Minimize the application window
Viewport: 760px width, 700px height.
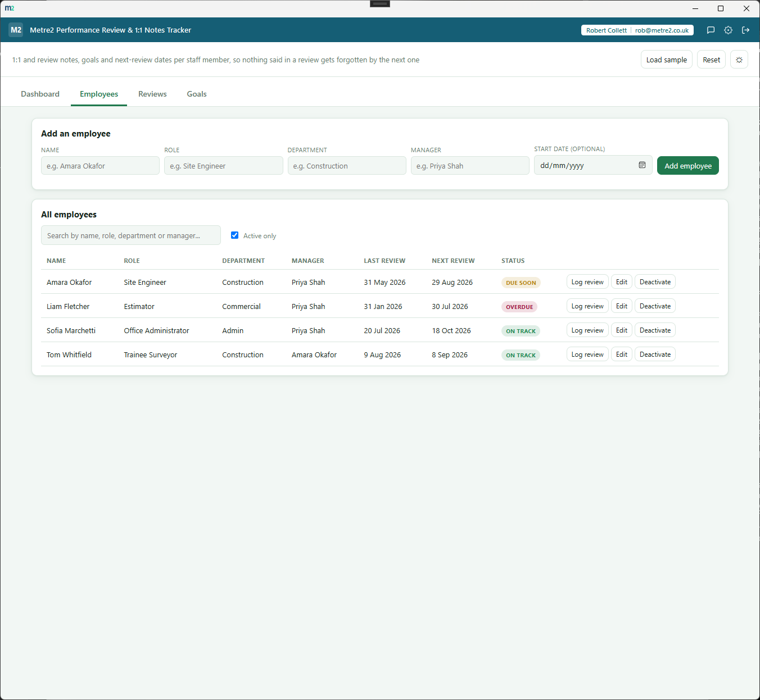(695, 8)
